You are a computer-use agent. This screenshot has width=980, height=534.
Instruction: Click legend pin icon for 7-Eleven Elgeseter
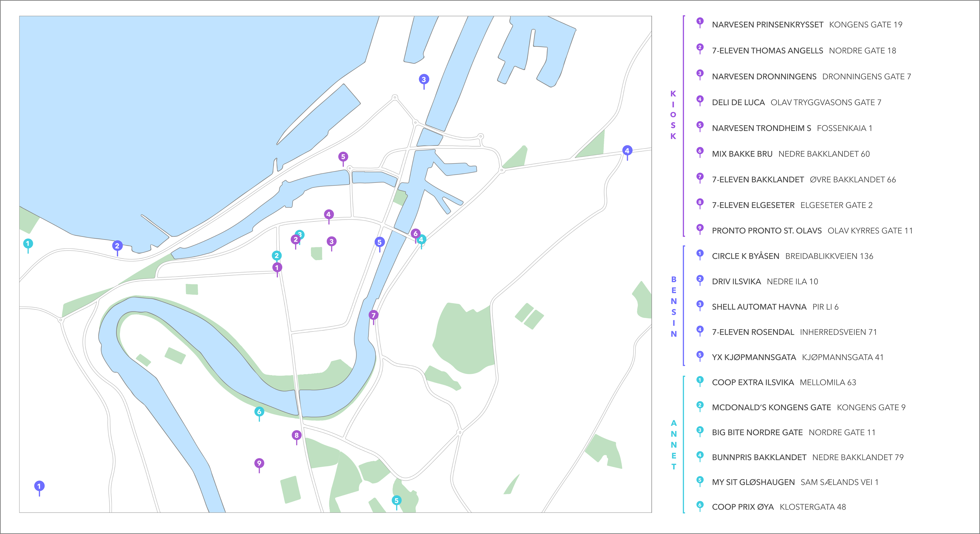[x=700, y=204]
